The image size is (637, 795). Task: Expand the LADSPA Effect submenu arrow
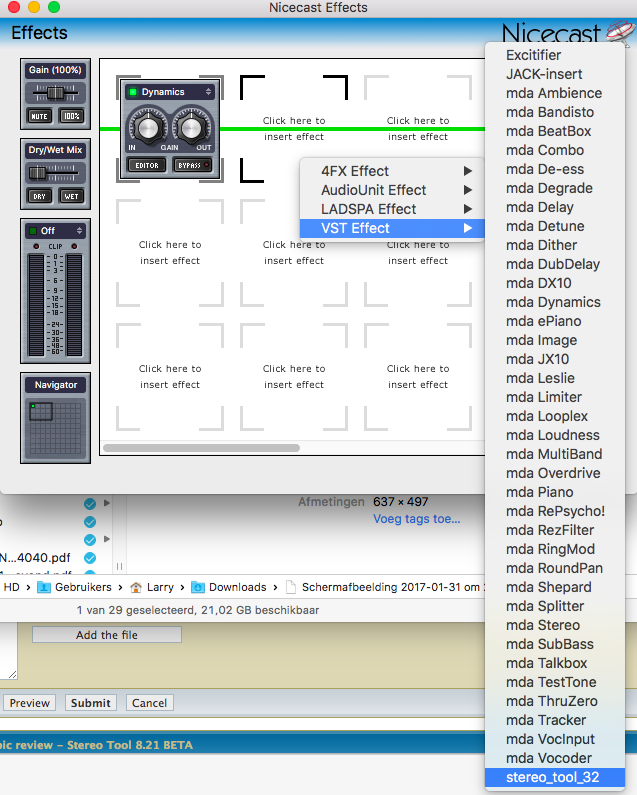click(468, 209)
